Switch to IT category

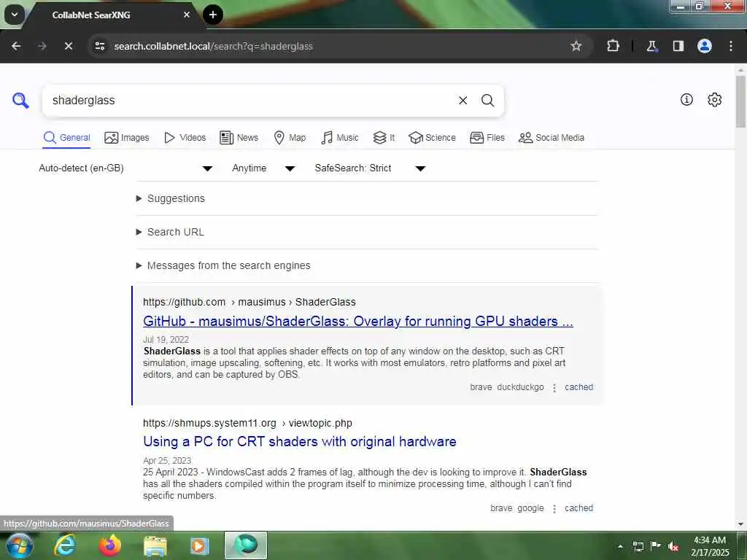pyautogui.click(x=384, y=138)
